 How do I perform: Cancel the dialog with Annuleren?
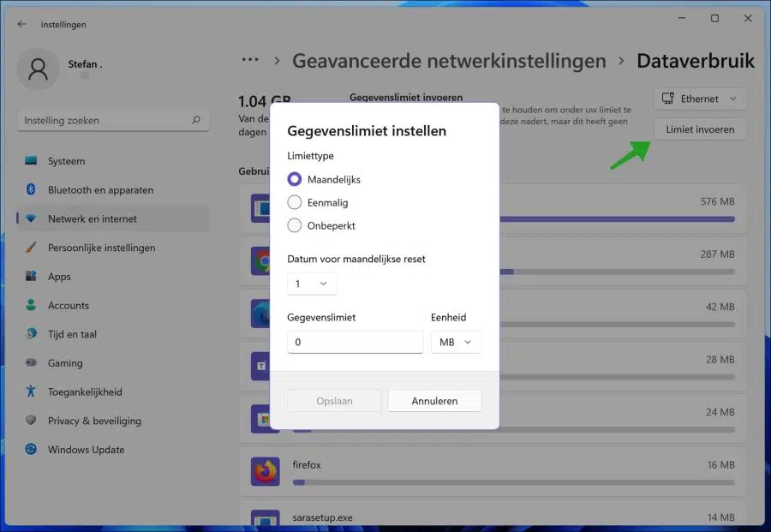[x=434, y=401]
